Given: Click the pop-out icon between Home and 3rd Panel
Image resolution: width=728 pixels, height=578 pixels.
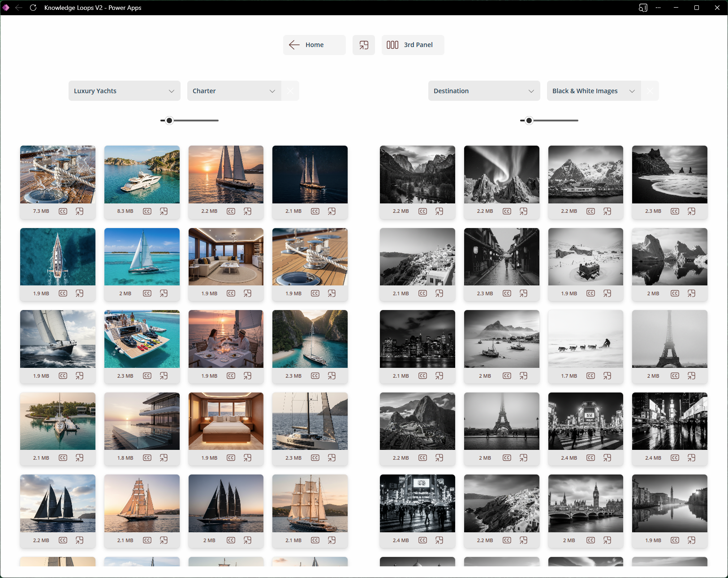Looking at the screenshot, I should pos(364,45).
